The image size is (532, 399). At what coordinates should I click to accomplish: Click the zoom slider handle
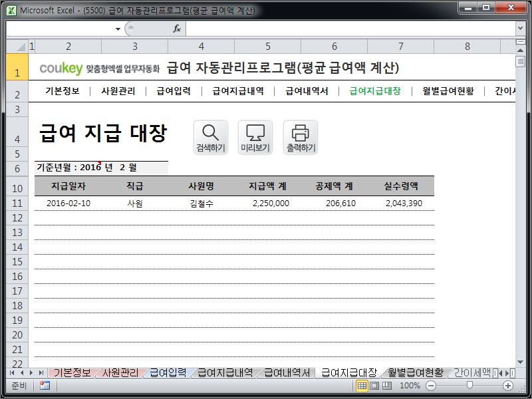469,385
